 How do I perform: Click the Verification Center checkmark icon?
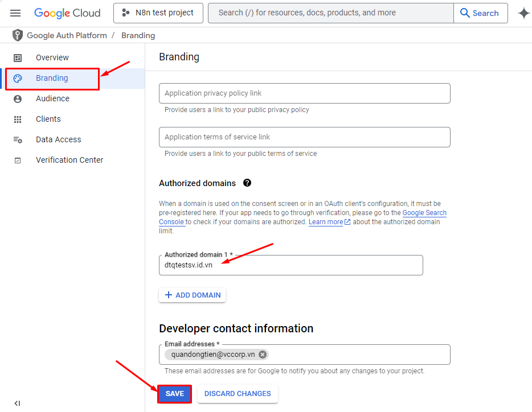18,160
